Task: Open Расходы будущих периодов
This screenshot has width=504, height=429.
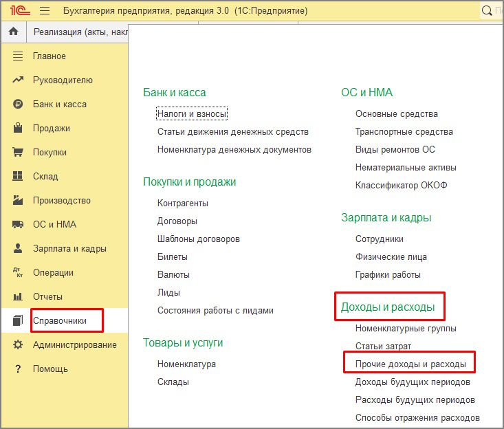Action: [x=415, y=399]
